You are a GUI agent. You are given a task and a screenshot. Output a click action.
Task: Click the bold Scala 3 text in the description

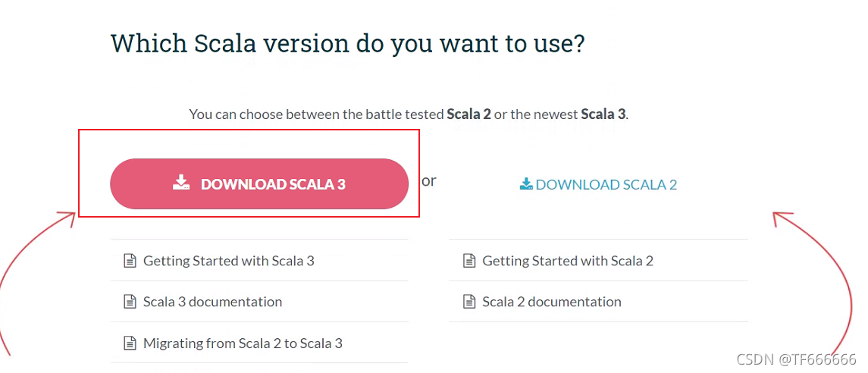click(603, 114)
